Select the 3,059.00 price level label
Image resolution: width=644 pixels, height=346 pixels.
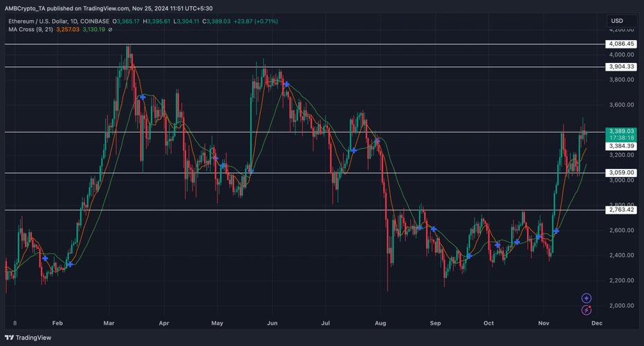[x=620, y=173]
